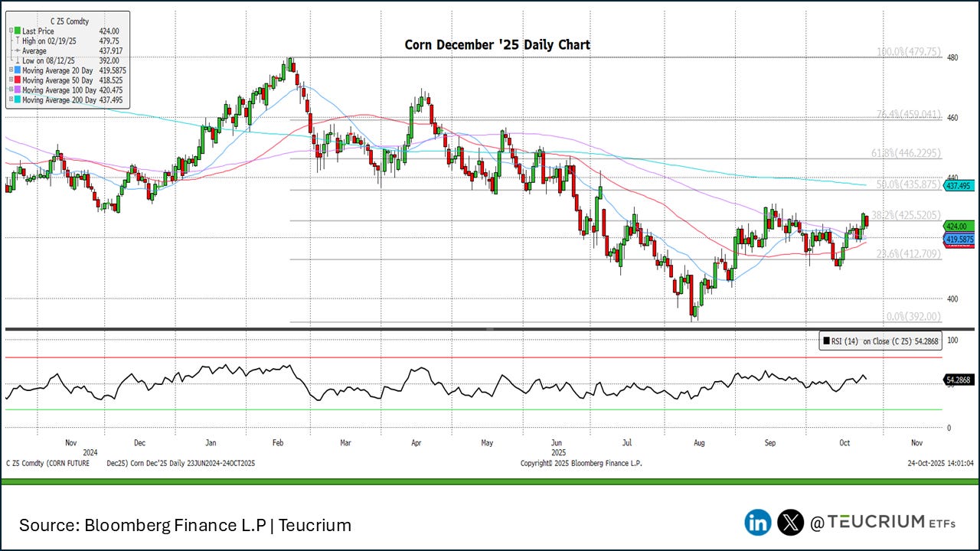Screen dimensions: 980x551
Task: Click the Oct label on the time axis
Action: coord(845,443)
